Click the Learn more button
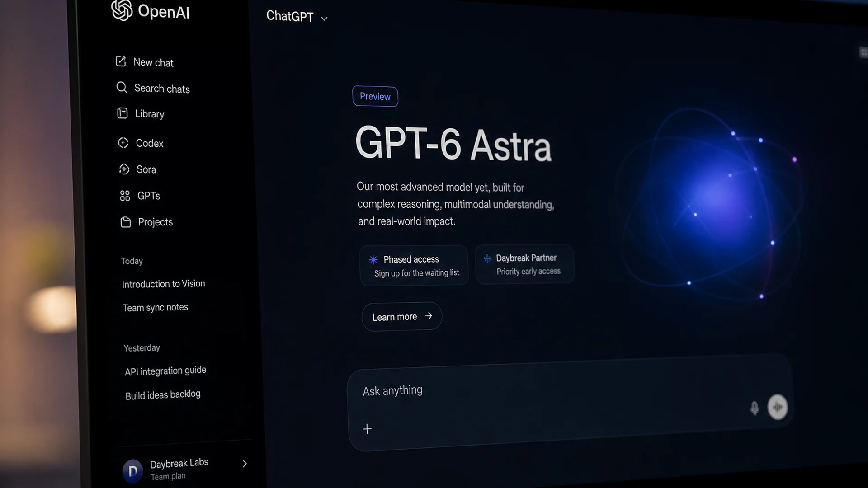The height and width of the screenshot is (488, 868). tap(402, 316)
